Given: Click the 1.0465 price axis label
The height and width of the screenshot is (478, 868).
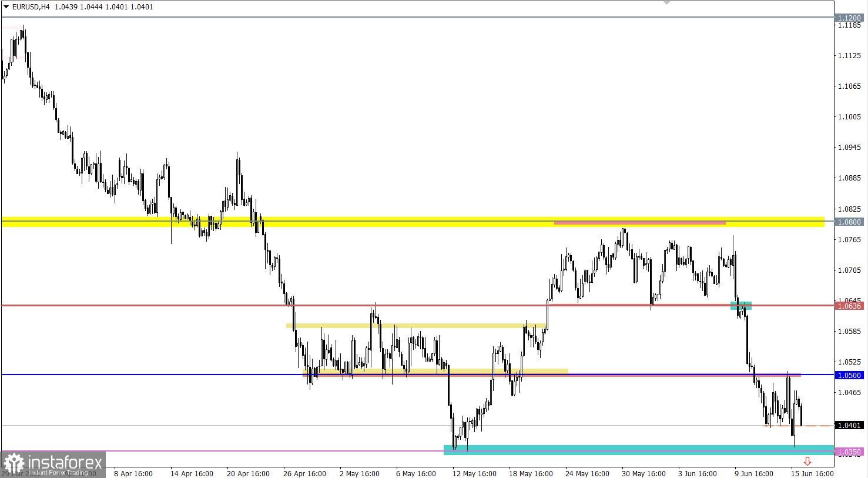Looking at the screenshot, I should 850,393.
